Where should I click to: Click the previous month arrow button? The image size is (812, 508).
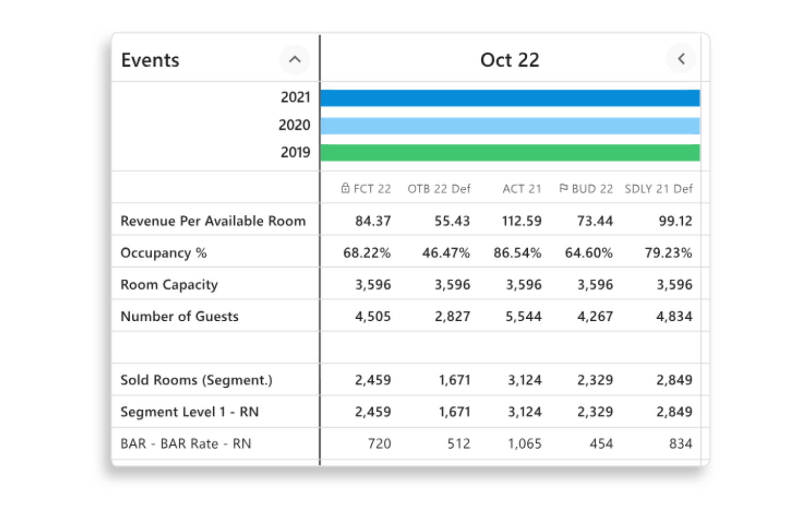tap(681, 59)
